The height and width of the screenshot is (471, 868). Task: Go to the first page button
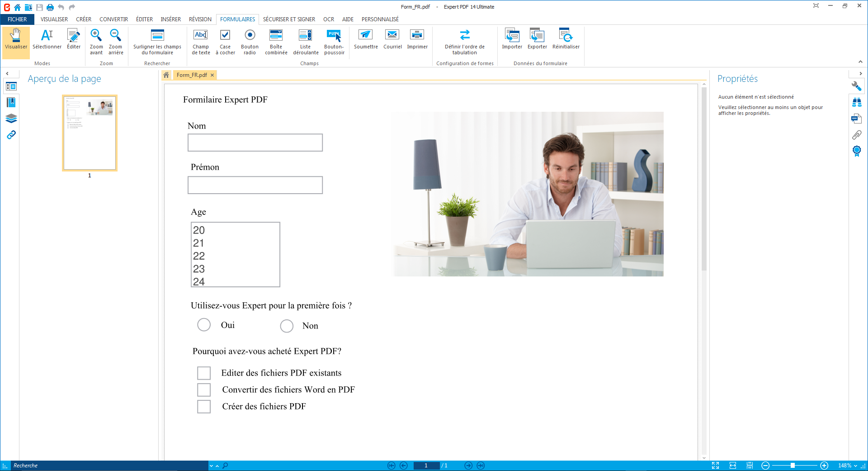(x=392, y=466)
